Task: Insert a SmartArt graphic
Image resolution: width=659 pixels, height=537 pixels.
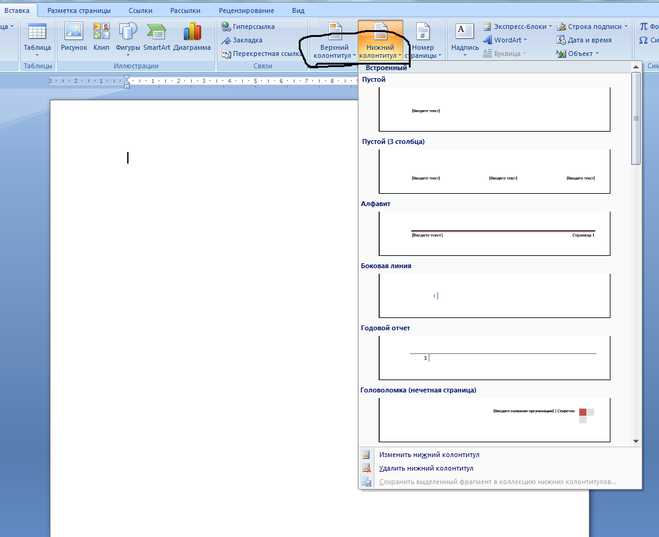Action: click(156, 38)
